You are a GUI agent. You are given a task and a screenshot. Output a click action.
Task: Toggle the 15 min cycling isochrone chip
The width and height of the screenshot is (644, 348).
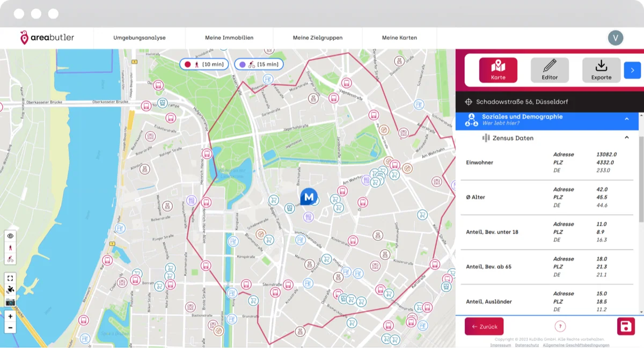tap(259, 64)
